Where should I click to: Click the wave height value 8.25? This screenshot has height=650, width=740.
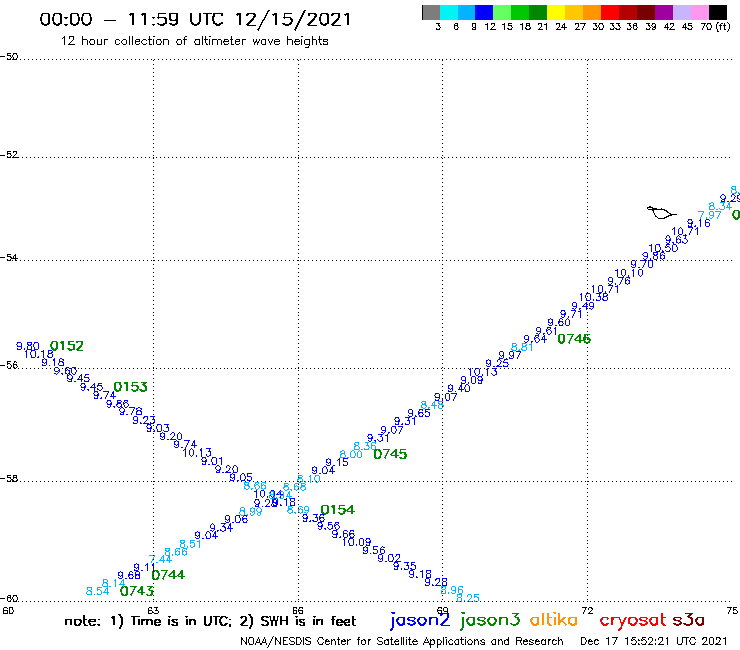pyautogui.click(x=468, y=598)
